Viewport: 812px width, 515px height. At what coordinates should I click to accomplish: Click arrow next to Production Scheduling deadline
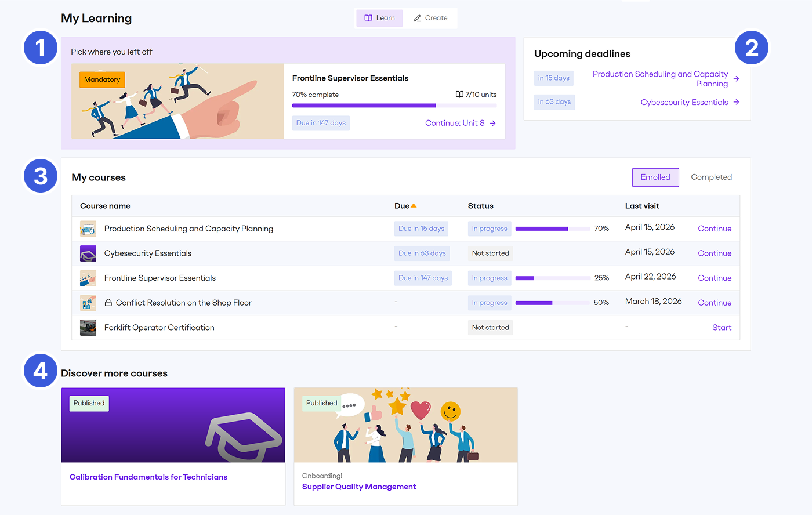[x=736, y=79]
